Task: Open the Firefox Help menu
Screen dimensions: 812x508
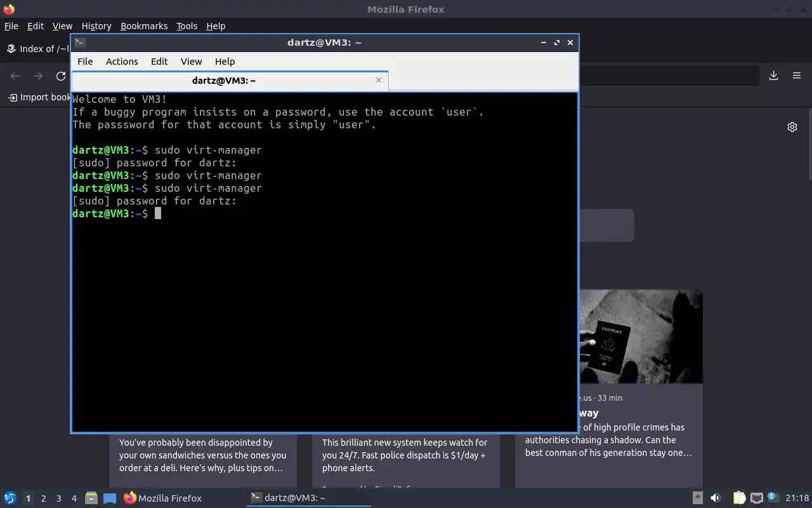Action: [216, 26]
